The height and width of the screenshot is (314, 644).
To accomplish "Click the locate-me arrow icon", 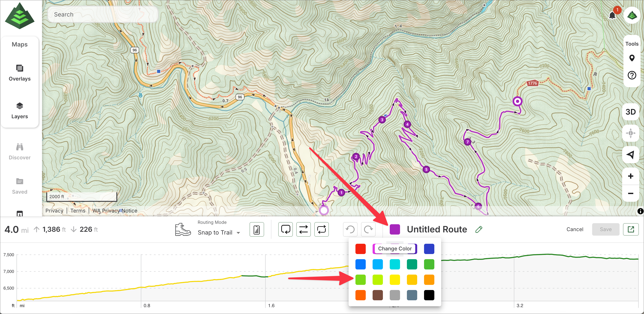I will pos(630,155).
